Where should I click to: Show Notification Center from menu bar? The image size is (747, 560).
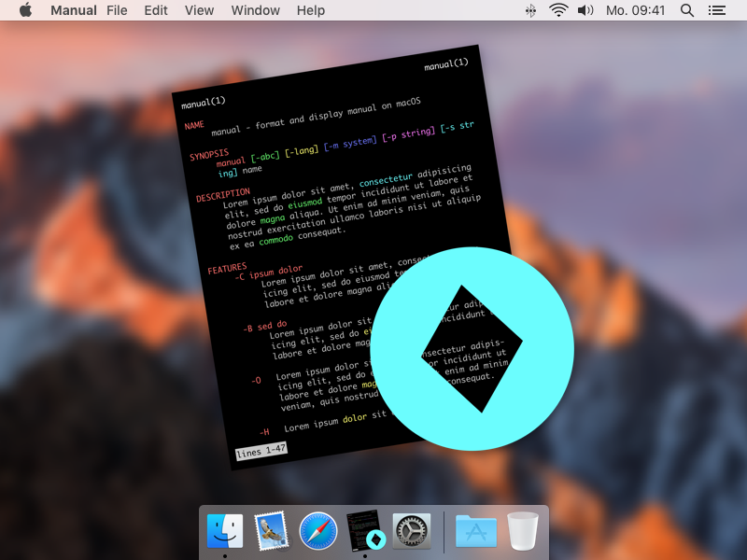tap(717, 10)
